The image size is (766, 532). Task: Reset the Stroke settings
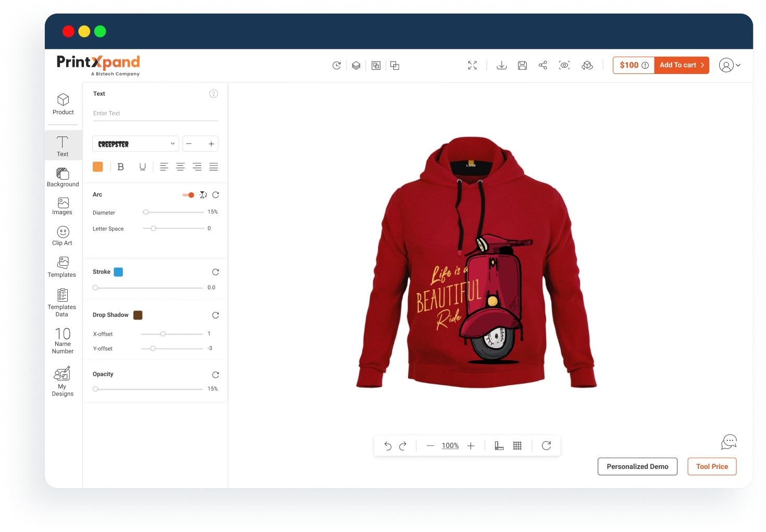216,272
